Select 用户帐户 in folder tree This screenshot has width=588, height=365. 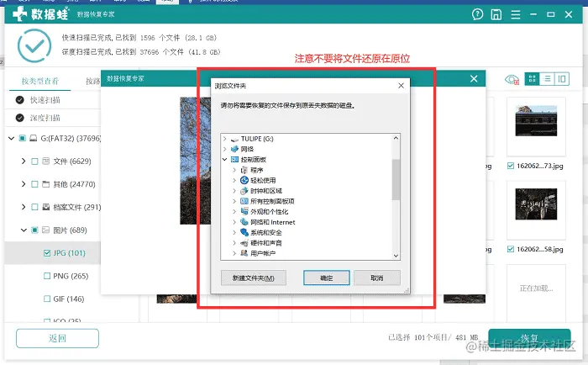263,253
